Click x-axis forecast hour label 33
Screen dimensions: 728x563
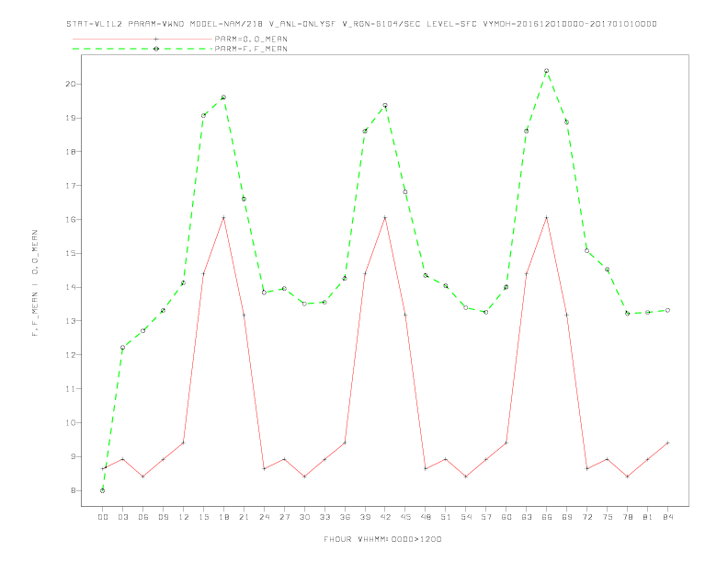pyautogui.click(x=324, y=517)
